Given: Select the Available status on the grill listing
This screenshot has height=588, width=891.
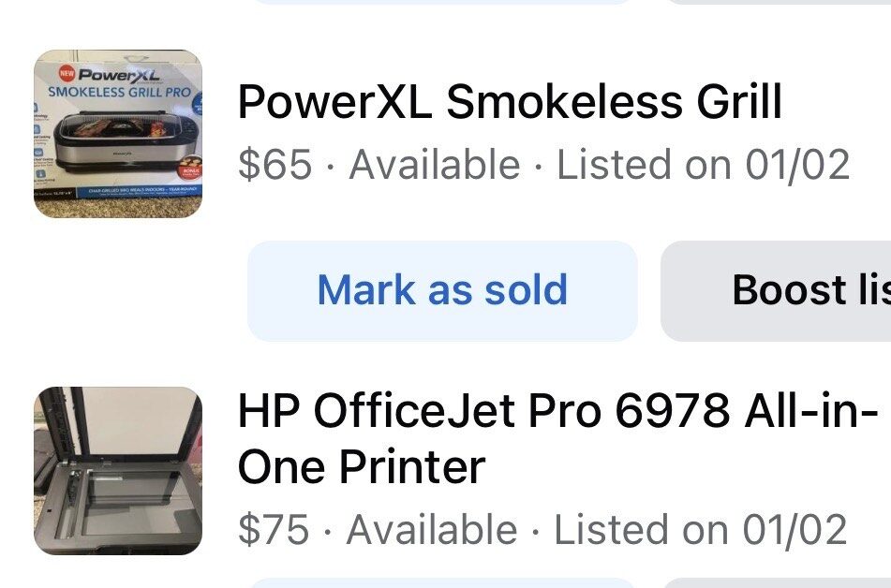Looking at the screenshot, I should (x=435, y=165).
